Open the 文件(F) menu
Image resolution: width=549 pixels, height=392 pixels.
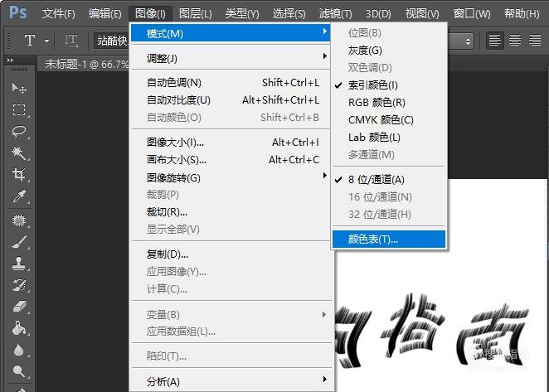tap(59, 13)
